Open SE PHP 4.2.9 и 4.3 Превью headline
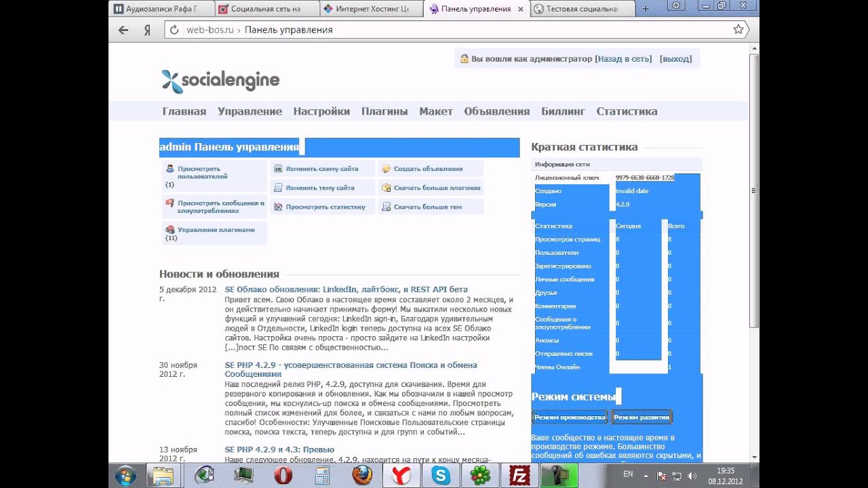Viewport: 868px width, 488px height. [279, 449]
